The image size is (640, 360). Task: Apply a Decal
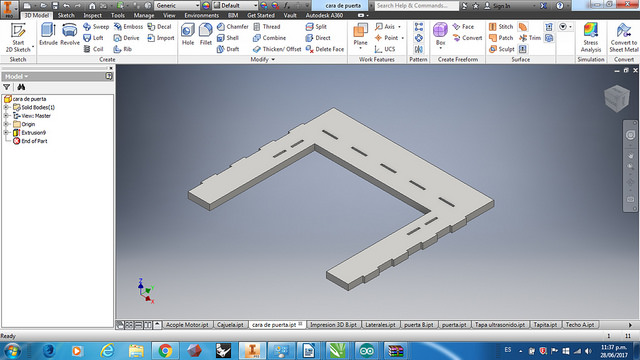click(x=160, y=27)
